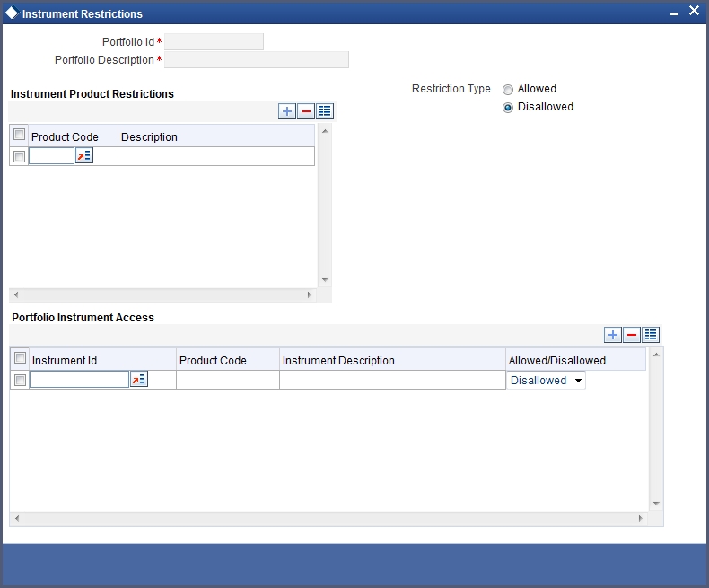Viewport: 709px width, 588px height.
Task: Add row in Instrument Product Restrictions
Action: click(287, 111)
